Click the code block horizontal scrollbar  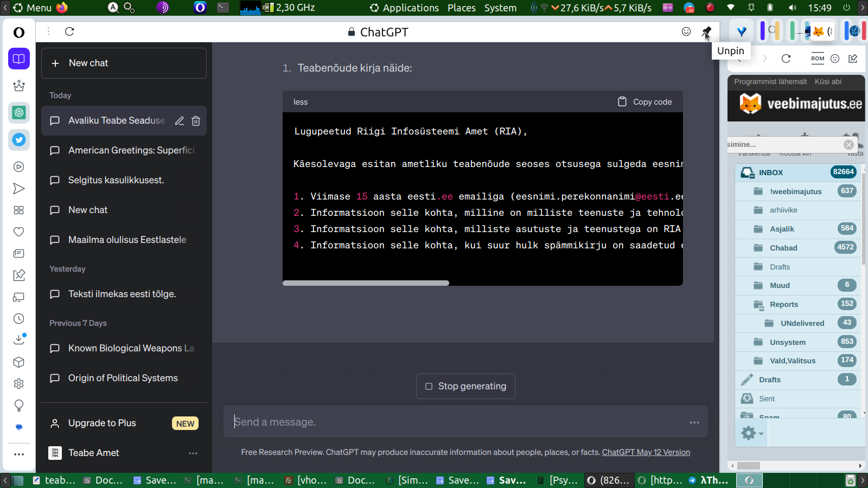[366, 283]
